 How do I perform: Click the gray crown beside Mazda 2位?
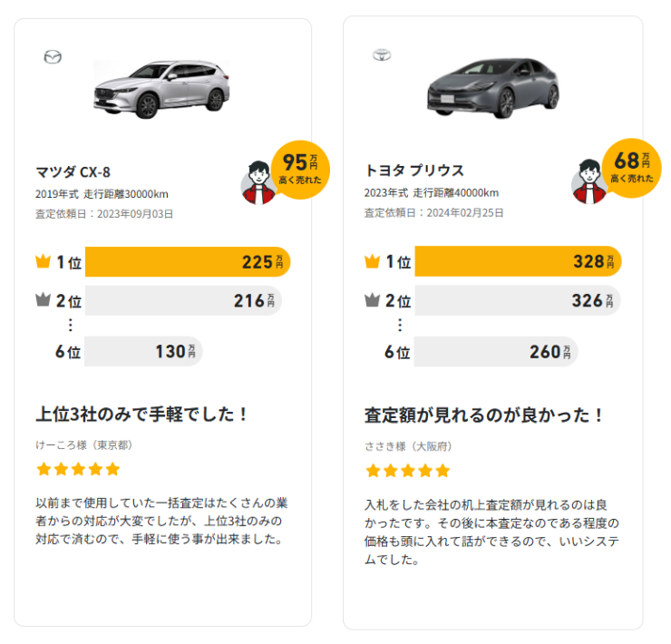click(x=43, y=300)
